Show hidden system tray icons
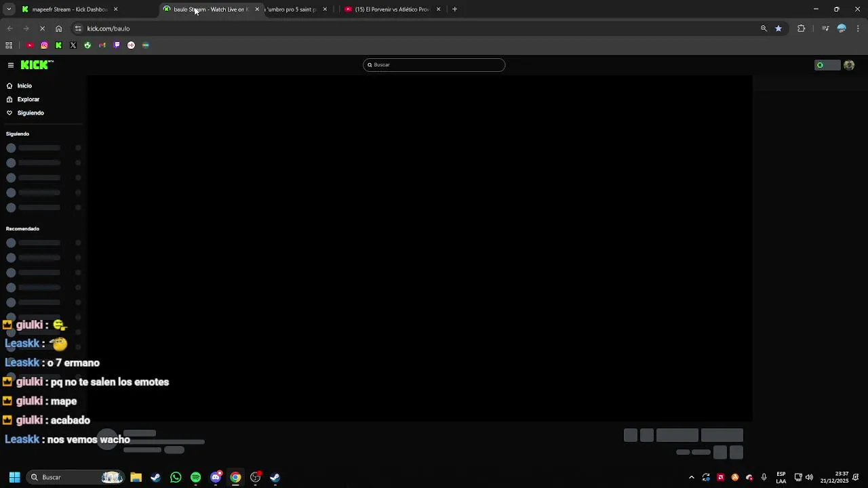 pos(692,477)
